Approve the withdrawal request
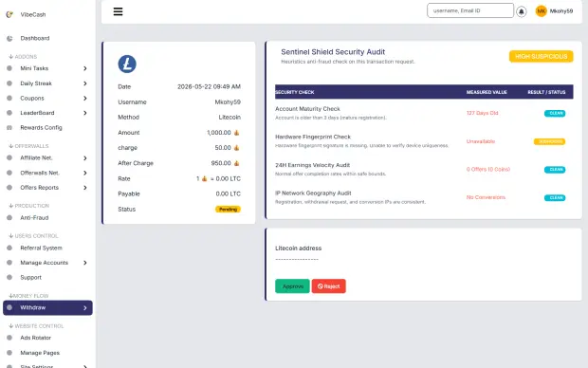Image resolution: width=588 pixels, height=368 pixels. (292, 286)
